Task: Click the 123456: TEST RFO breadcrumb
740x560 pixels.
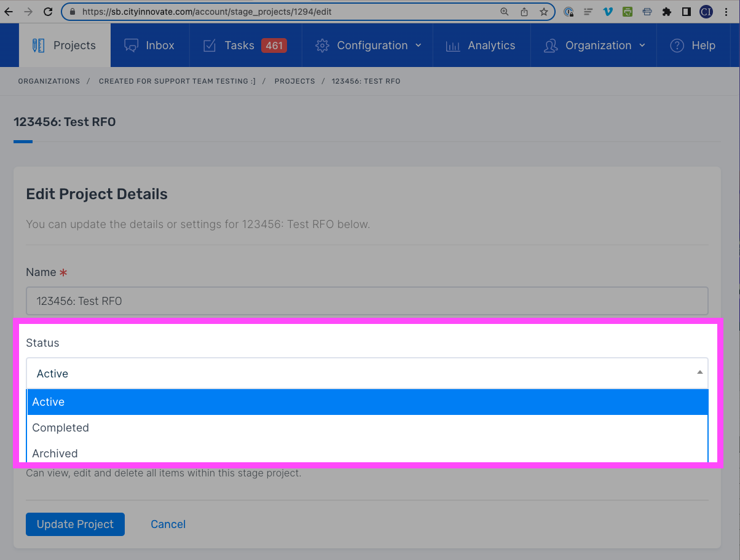Action: pos(366,81)
